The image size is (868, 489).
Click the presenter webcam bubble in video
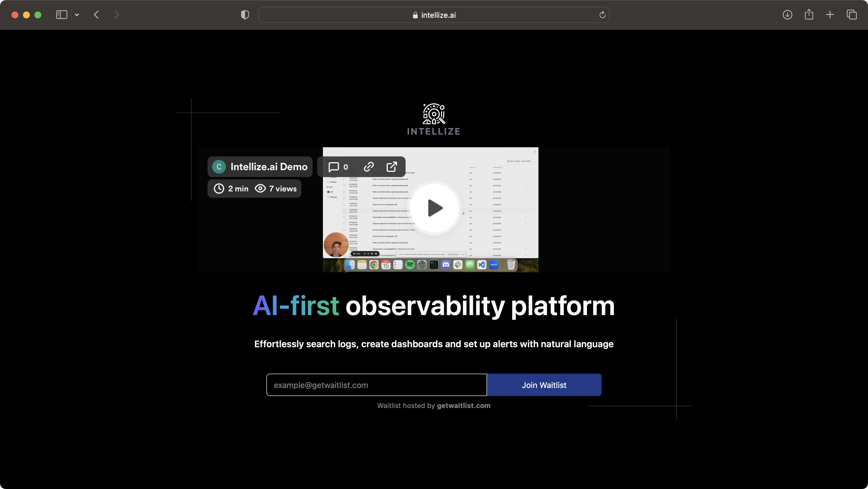pyautogui.click(x=336, y=245)
